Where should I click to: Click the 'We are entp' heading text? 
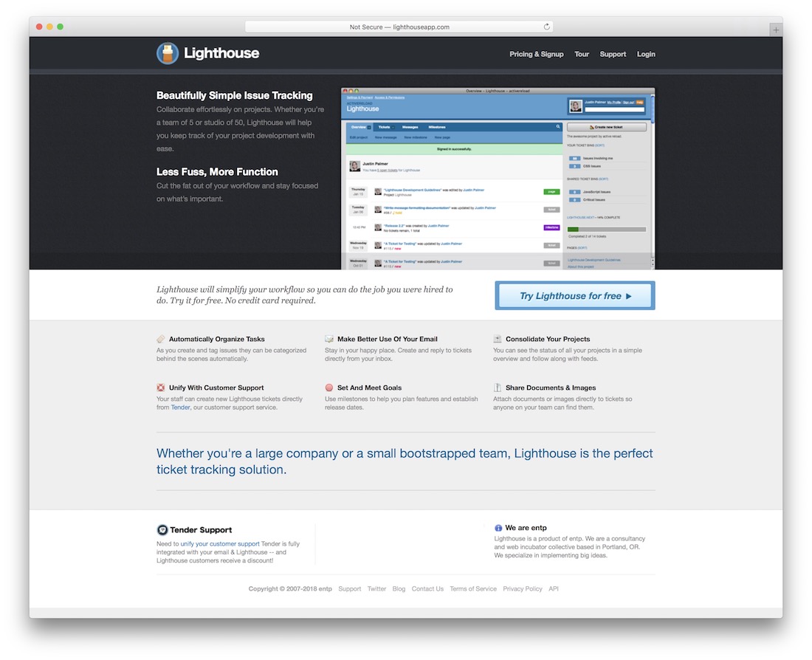pyautogui.click(x=526, y=528)
